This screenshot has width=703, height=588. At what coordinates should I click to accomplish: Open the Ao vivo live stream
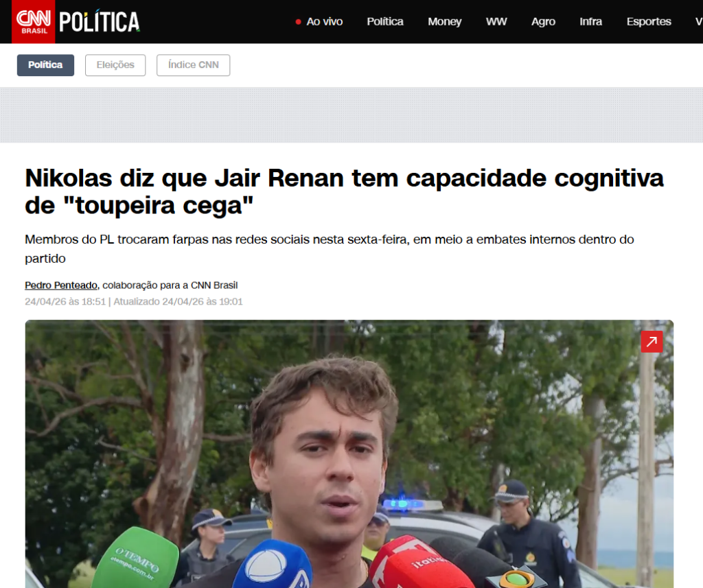[x=324, y=21]
